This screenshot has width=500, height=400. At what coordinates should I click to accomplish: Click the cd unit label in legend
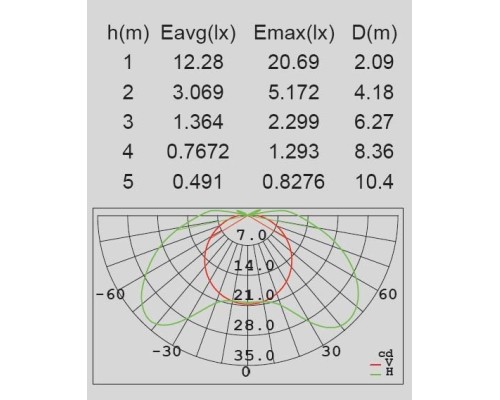coord(386,353)
